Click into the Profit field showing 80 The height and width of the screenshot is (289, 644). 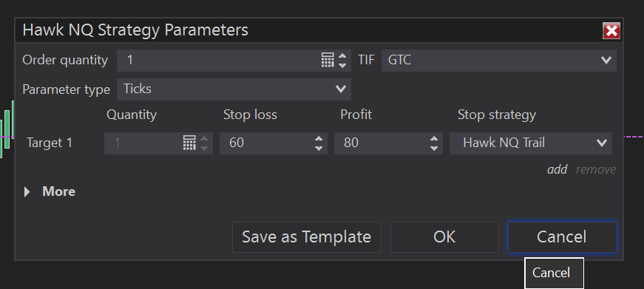click(x=381, y=143)
